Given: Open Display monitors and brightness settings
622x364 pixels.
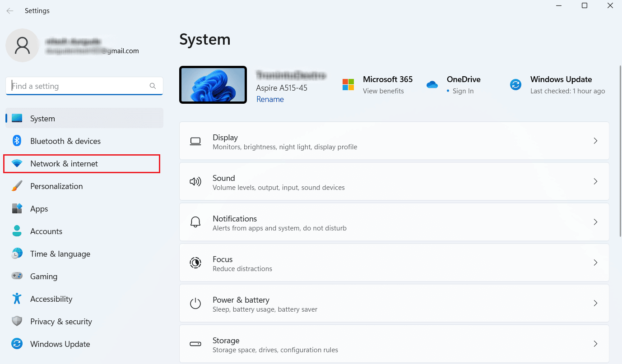Looking at the screenshot, I should [x=394, y=141].
